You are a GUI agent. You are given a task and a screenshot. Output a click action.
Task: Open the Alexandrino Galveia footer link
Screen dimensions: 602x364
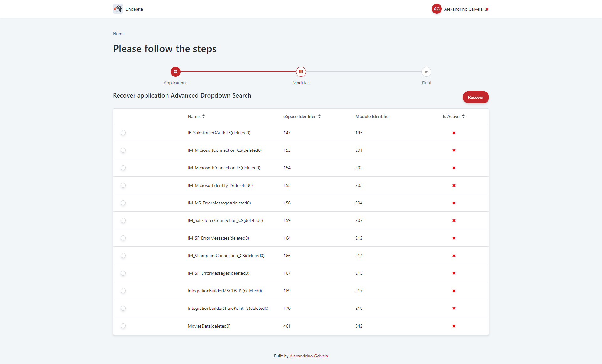(309, 356)
